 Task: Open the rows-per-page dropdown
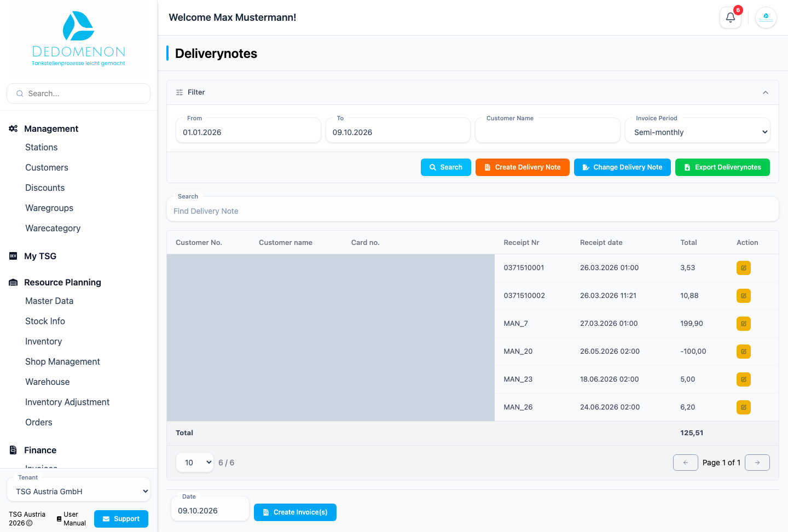[x=195, y=463]
